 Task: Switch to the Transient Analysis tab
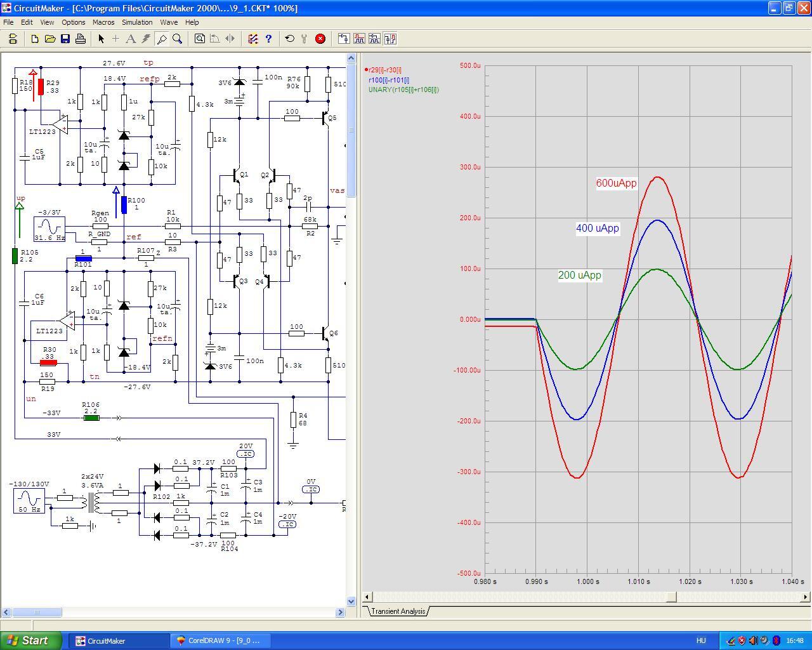click(397, 611)
